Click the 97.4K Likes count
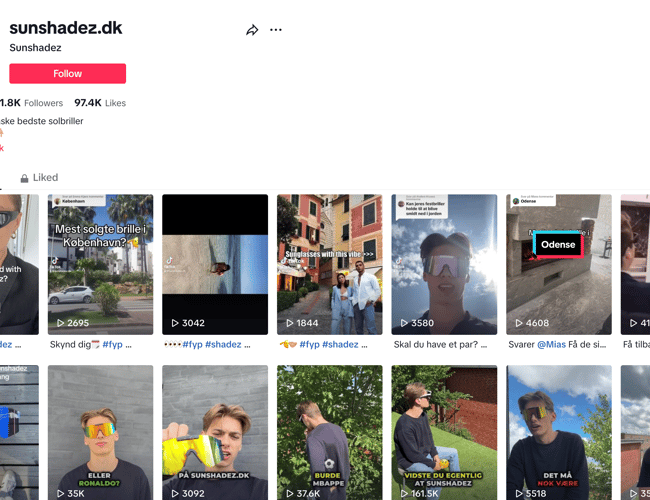 100,103
